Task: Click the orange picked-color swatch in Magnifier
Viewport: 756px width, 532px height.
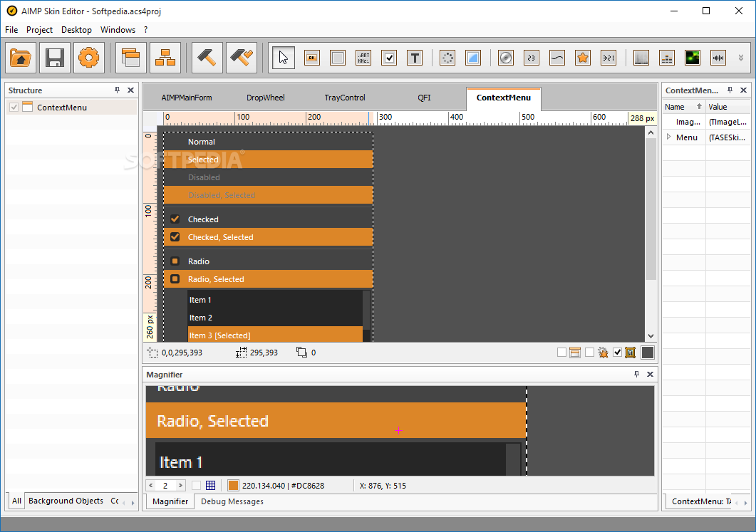Action: 233,485
